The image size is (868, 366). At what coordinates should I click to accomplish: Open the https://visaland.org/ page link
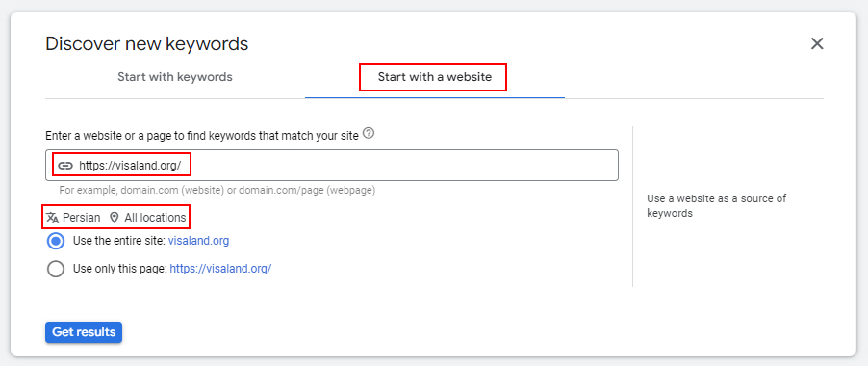coord(220,269)
